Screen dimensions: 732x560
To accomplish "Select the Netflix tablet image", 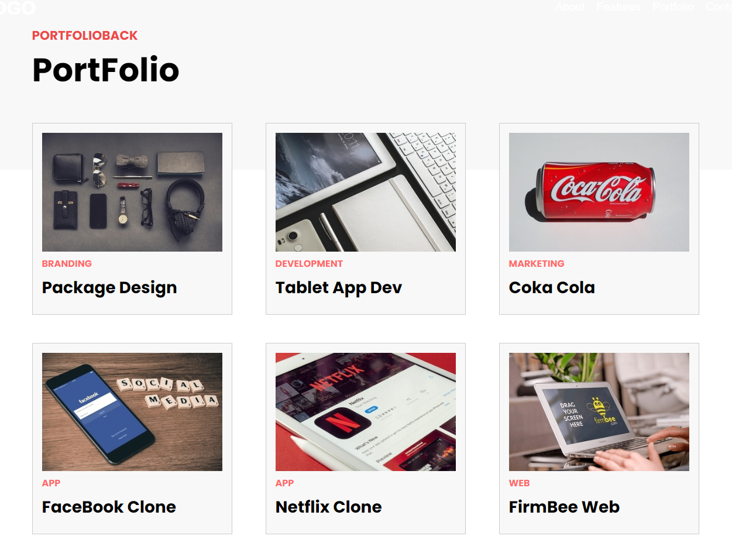I will (x=366, y=412).
